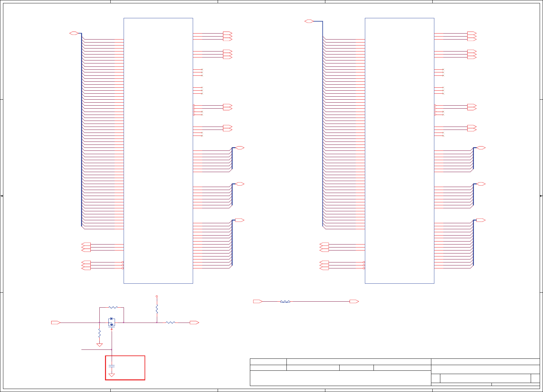This screenshot has width=543, height=392.
Task: Select the left large IC component block
Action: tap(158, 151)
